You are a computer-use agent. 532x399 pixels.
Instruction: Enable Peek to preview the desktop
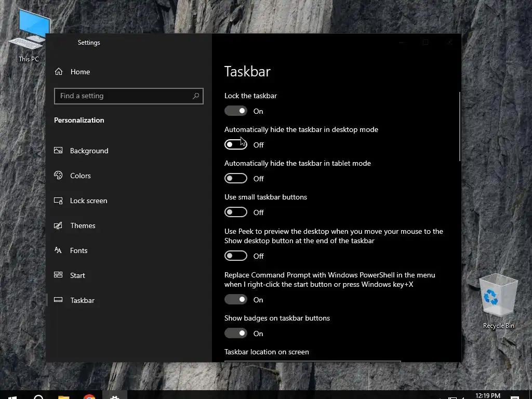[236, 256]
